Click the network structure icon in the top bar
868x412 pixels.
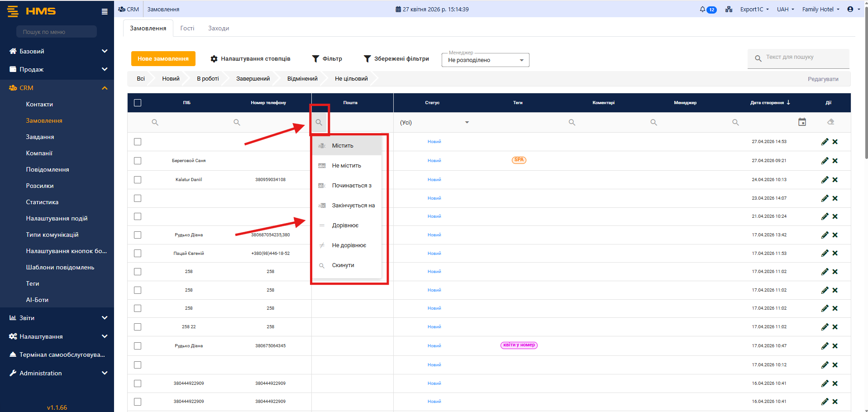(x=729, y=10)
